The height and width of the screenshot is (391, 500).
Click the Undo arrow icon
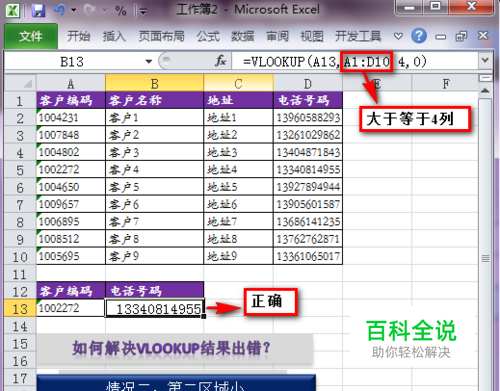tap(59, 10)
